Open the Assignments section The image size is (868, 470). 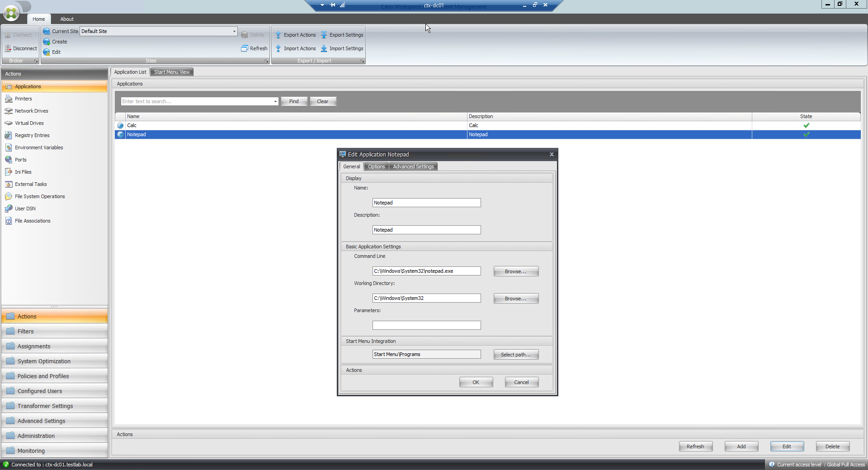click(x=54, y=346)
